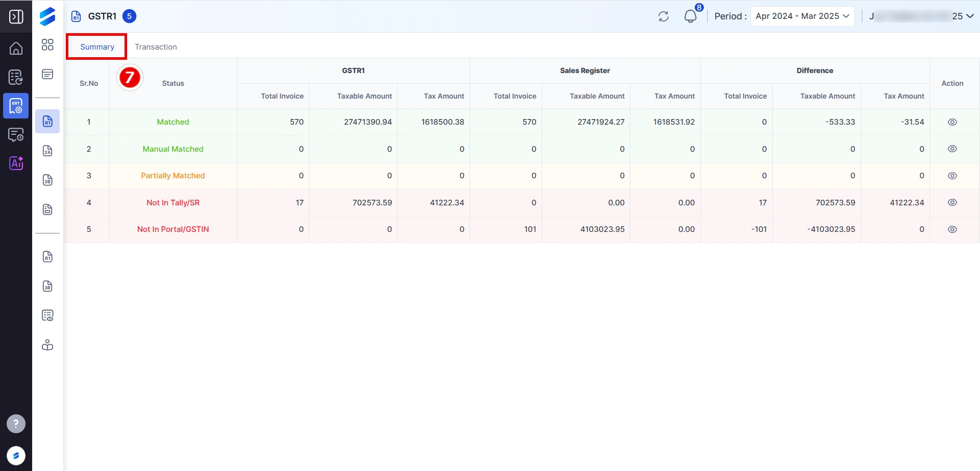Open the 2A document icon
This screenshot has width=980, height=471.
coord(47,151)
